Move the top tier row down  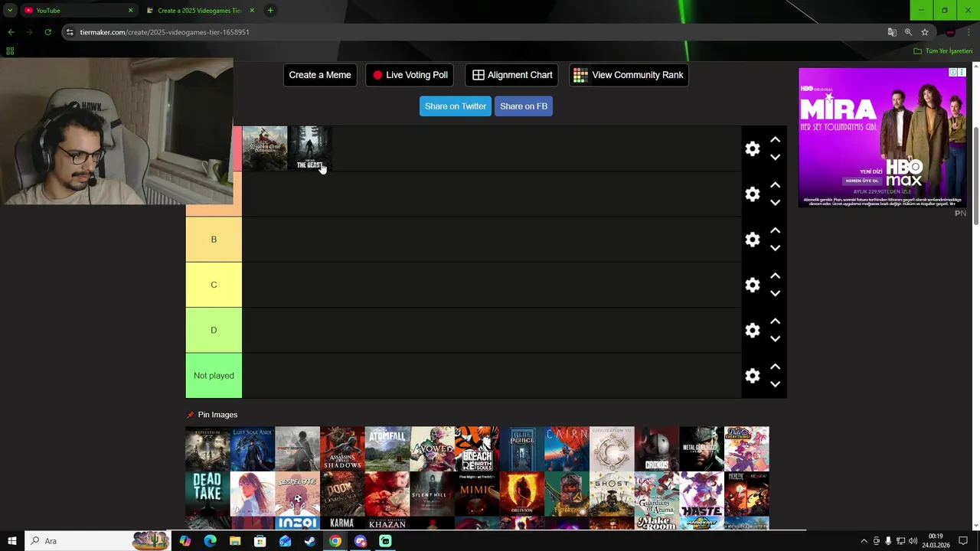775,157
